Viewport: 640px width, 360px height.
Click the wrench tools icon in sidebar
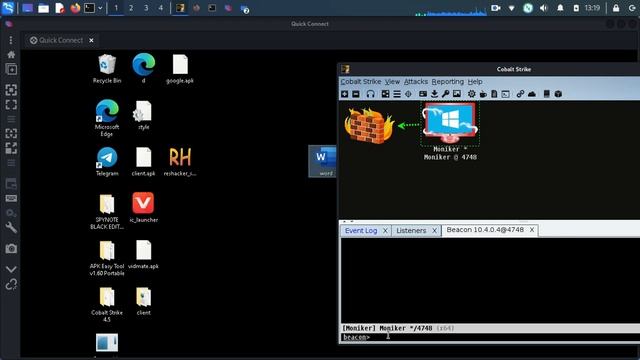pyautogui.click(x=11, y=228)
